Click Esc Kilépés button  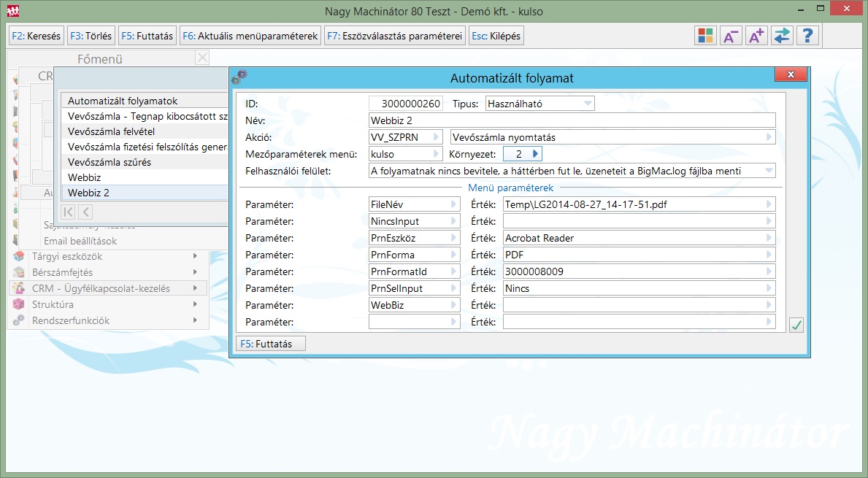(496, 36)
